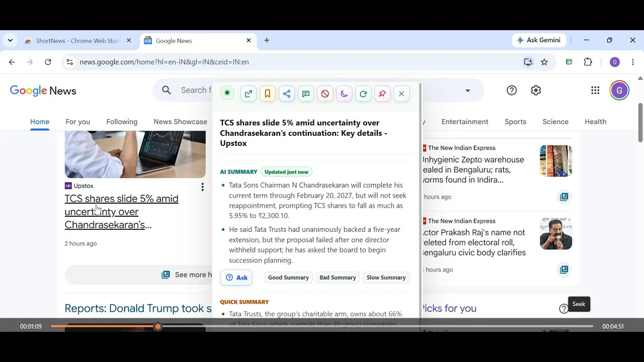This screenshot has height=362, width=644.
Task: Click the red block icon in the popup
Action: click(325, 94)
